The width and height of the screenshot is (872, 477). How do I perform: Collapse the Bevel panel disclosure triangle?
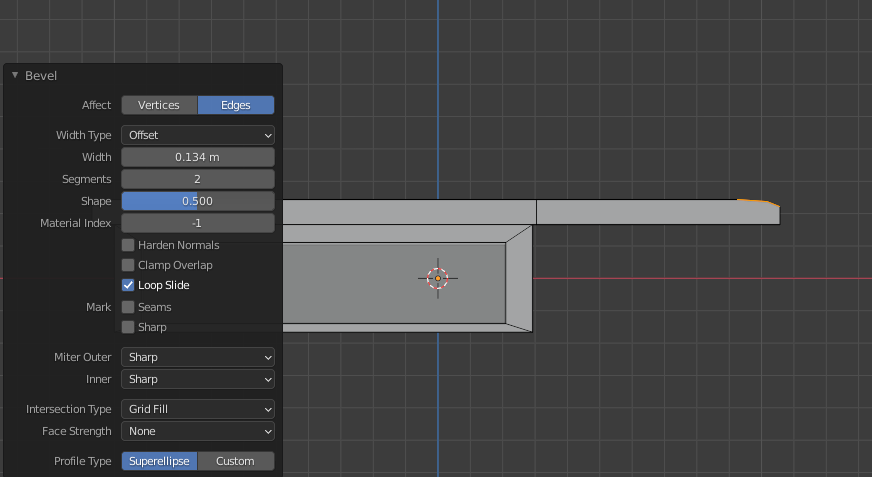(x=15, y=75)
